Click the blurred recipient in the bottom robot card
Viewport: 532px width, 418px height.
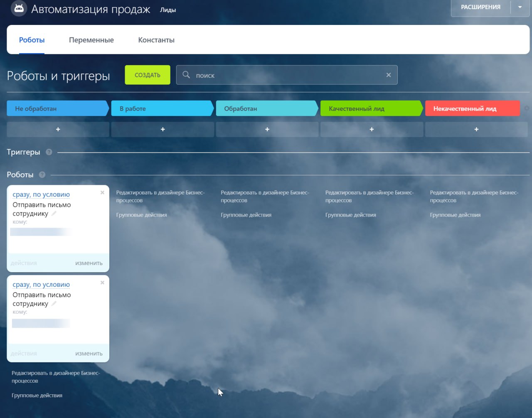(41, 323)
